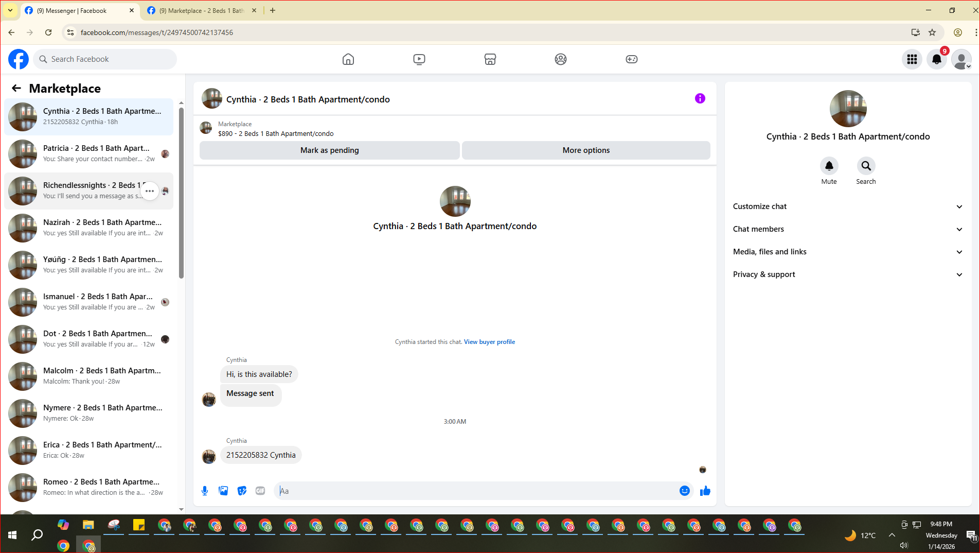Close the Marketplace browser tab
Viewport: 980px width, 553px height.
[x=254, y=10]
